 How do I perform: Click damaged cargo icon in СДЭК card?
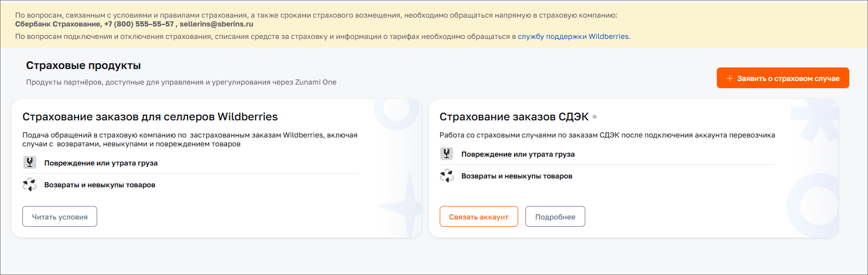pos(447,154)
